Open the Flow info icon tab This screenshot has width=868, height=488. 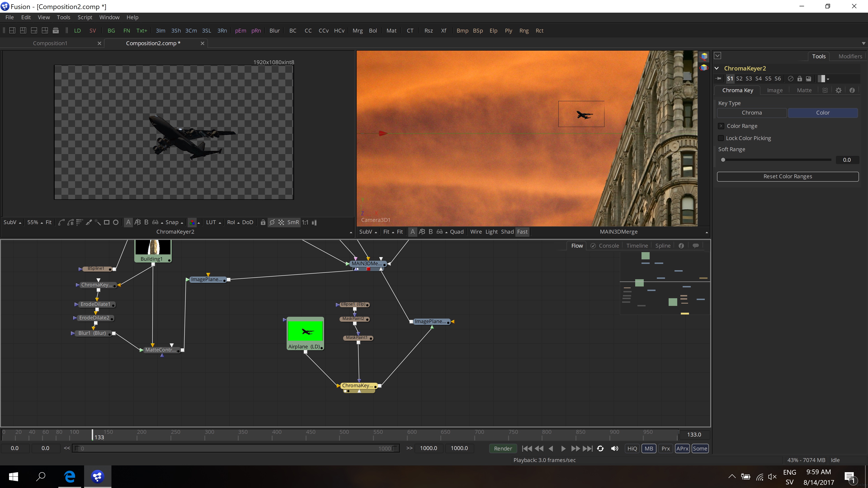click(x=681, y=246)
